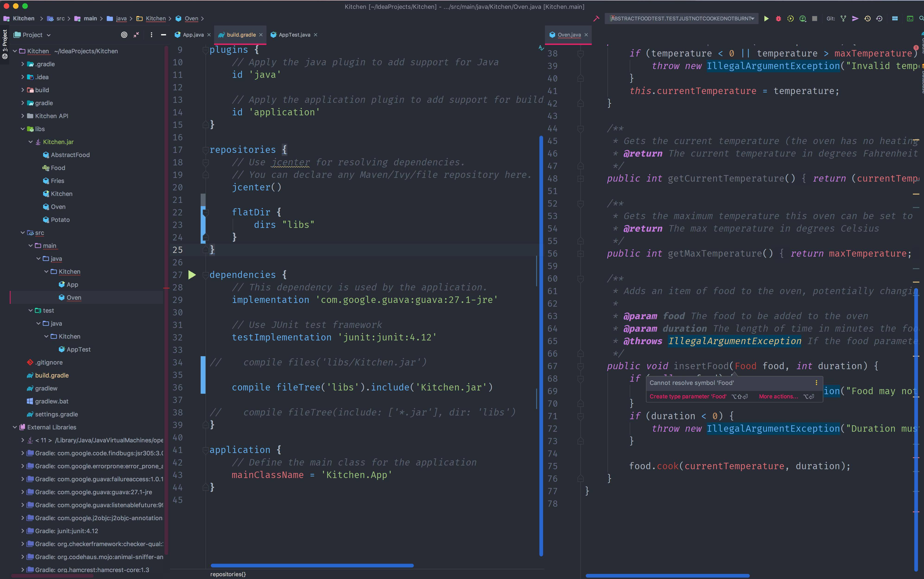This screenshot has width=924, height=579.
Task: Click the gray Stop square icon
Action: point(815,18)
